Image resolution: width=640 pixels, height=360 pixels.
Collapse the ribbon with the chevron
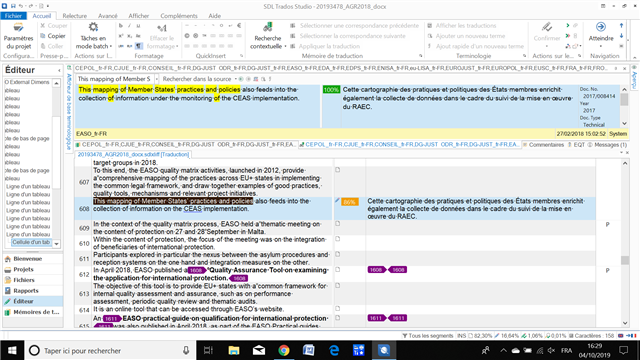pyautogui.click(x=635, y=57)
